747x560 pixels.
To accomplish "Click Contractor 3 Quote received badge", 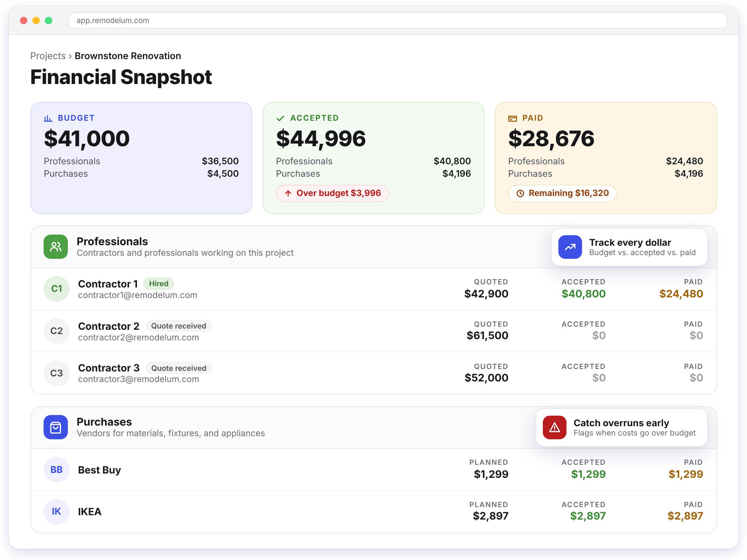I will (x=179, y=368).
